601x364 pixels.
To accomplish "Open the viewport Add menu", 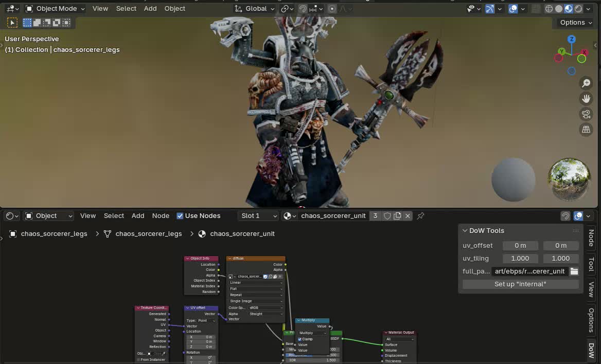I will click(150, 8).
